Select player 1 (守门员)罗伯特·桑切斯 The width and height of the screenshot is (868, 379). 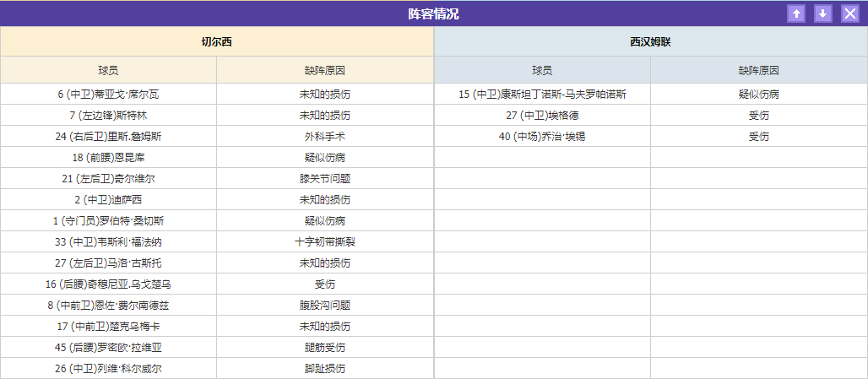point(108,221)
